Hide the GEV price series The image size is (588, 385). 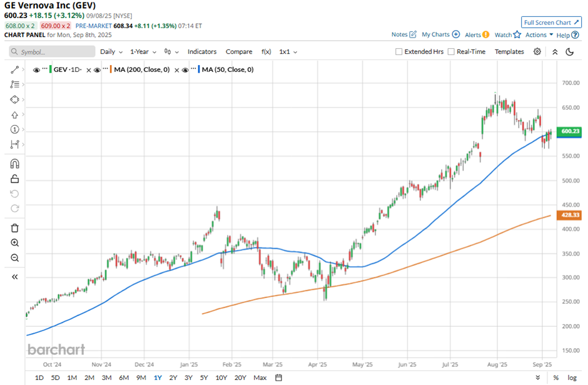[x=36, y=69]
